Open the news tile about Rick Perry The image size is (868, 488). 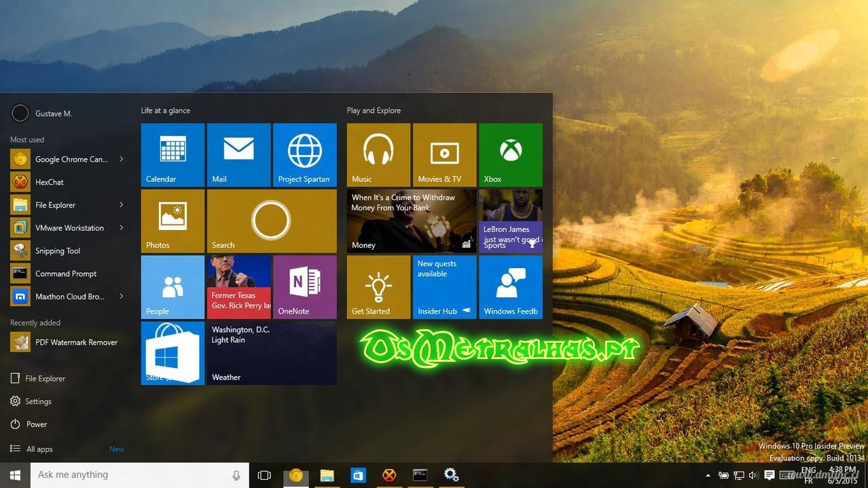238,286
